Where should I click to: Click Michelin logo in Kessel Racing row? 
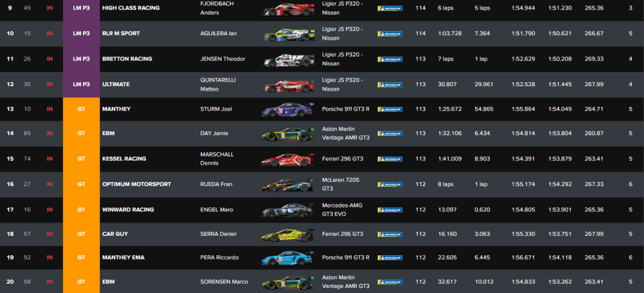click(390, 159)
